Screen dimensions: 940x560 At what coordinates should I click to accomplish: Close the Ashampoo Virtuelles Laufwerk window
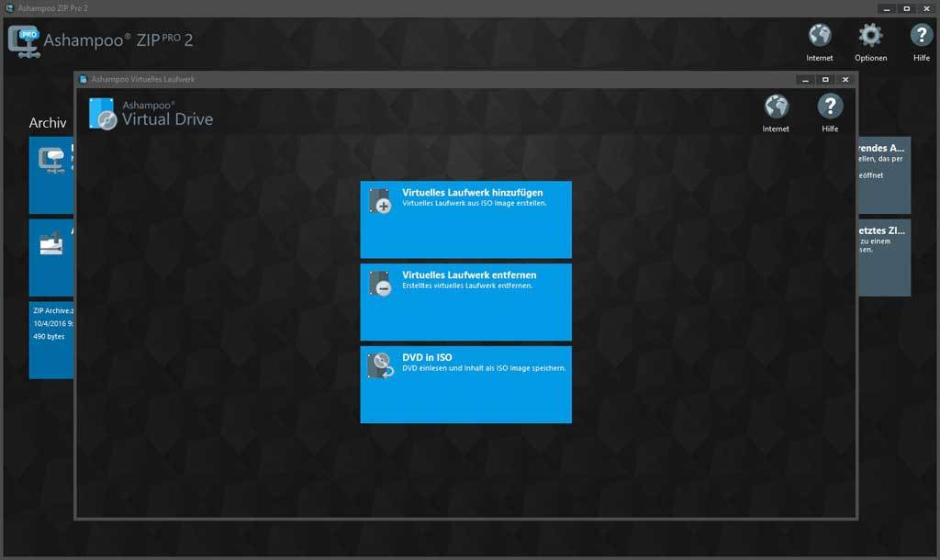click(x=845, y=80)
